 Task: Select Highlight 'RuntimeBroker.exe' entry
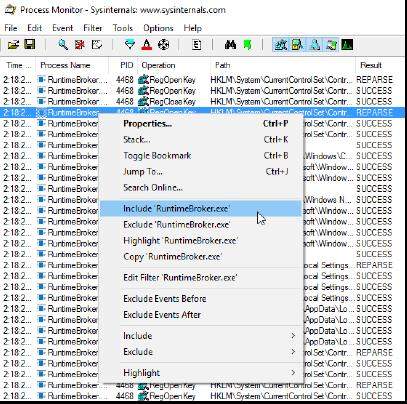click(201, 241)
